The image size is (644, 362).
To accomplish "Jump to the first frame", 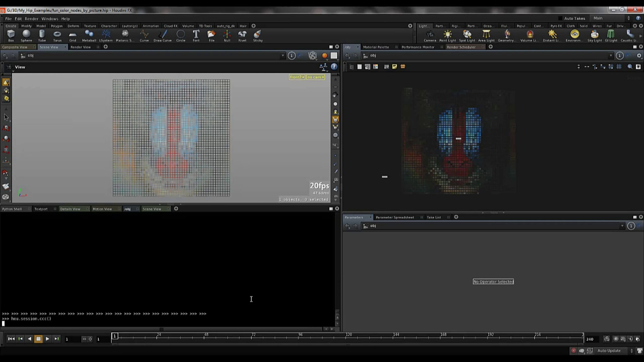I will [11, 339].
